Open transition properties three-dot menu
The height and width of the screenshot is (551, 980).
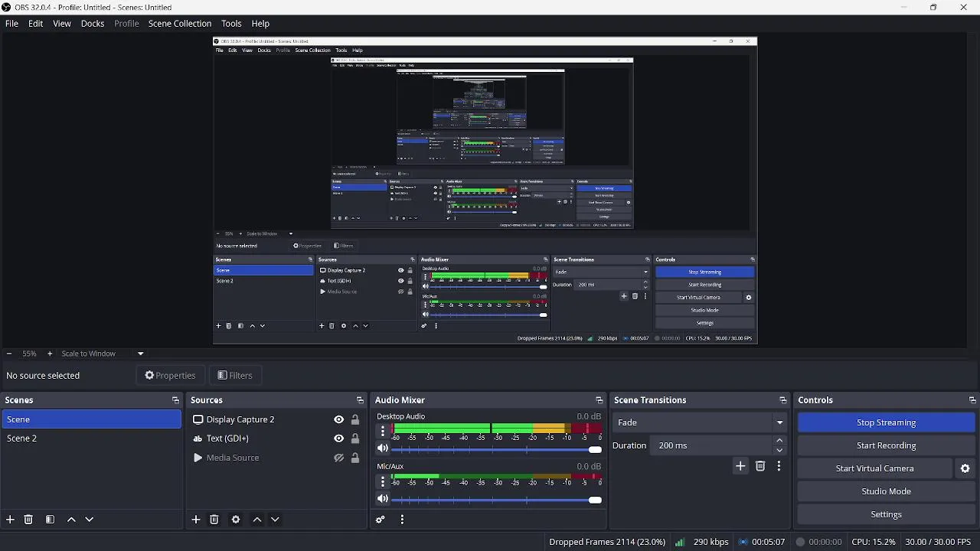(779, 466)
